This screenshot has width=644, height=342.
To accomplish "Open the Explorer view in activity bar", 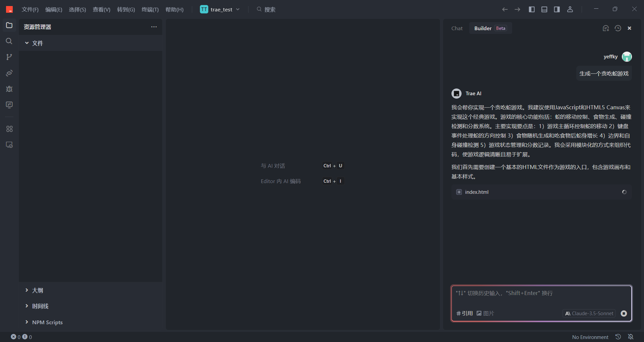I will click(9, 25).
